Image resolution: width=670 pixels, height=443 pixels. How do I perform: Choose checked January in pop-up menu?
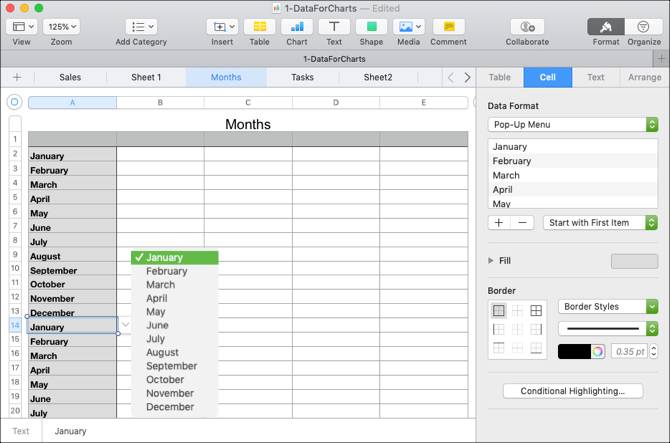tap(174, 258)
